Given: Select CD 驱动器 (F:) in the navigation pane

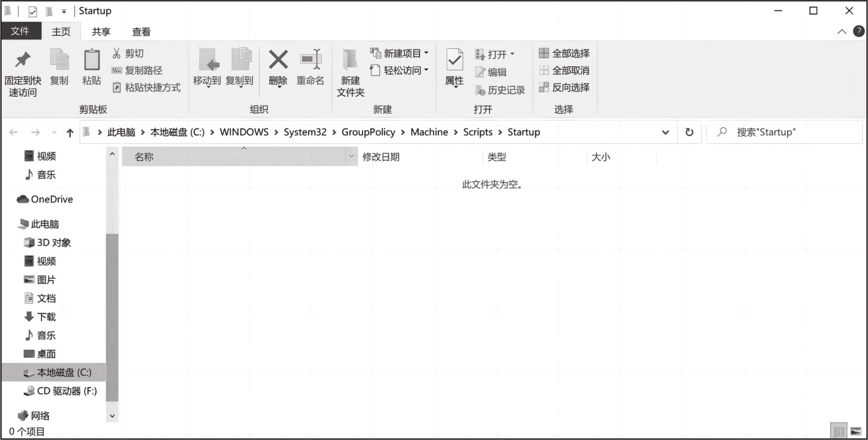Looking at the screenshot, I should click(60, 391).
